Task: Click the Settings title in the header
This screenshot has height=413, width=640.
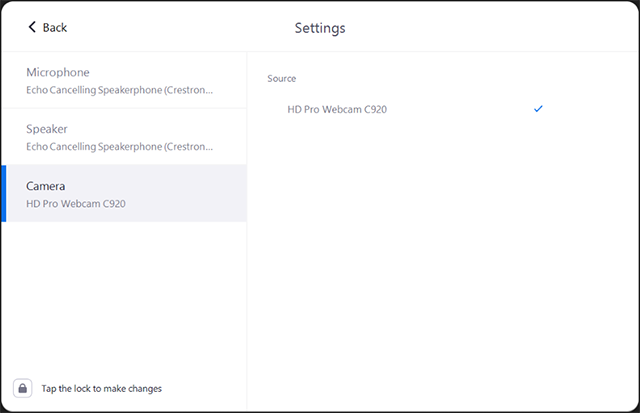Action: 320,28
